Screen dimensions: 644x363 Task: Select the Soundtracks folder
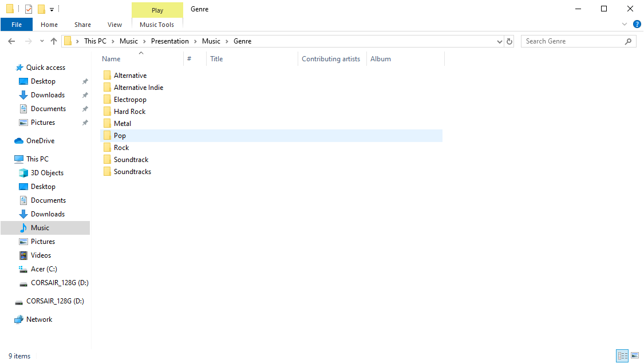click(x=132, y=172)
